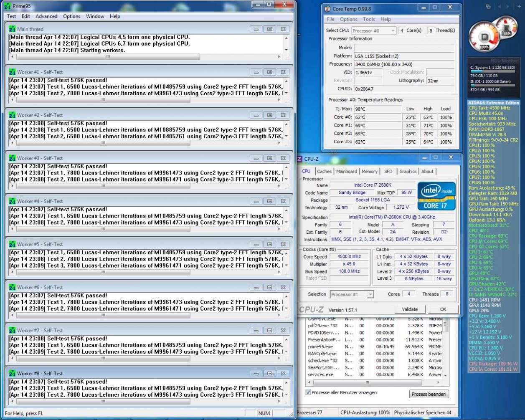Click Worker #6 window icon
The image size is (525, 420).
(x=12, y=287)
